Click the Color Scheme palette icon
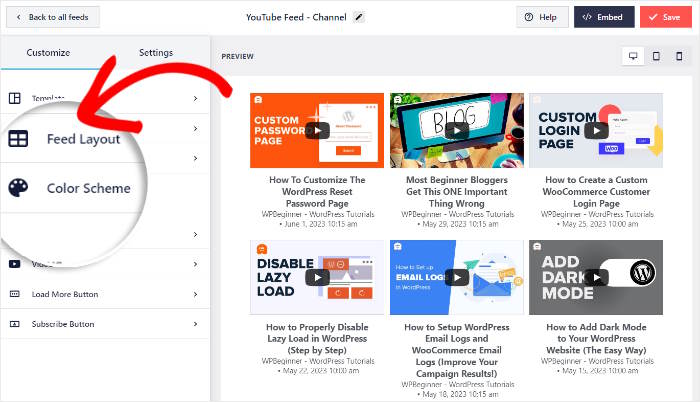 click(18, 188)
